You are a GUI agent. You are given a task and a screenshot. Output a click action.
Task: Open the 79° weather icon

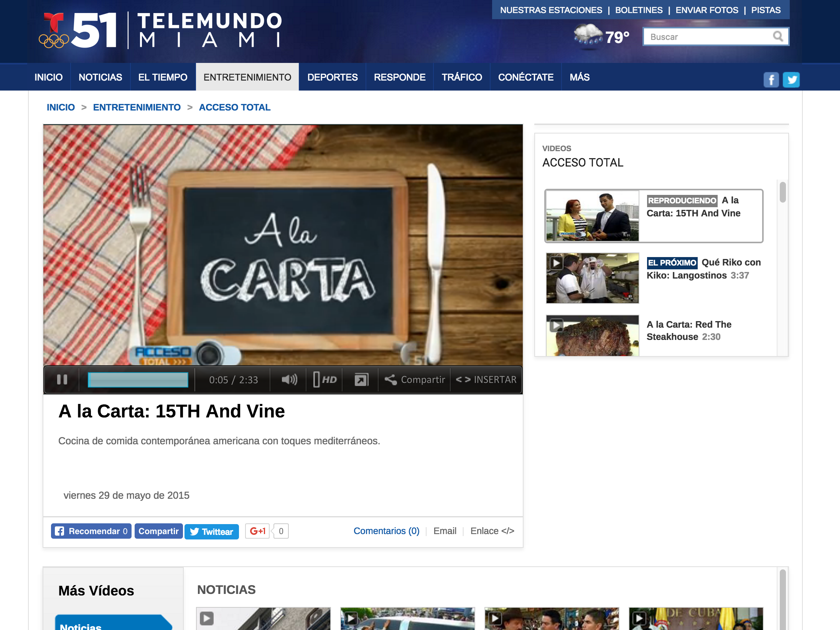pos(588,36)
